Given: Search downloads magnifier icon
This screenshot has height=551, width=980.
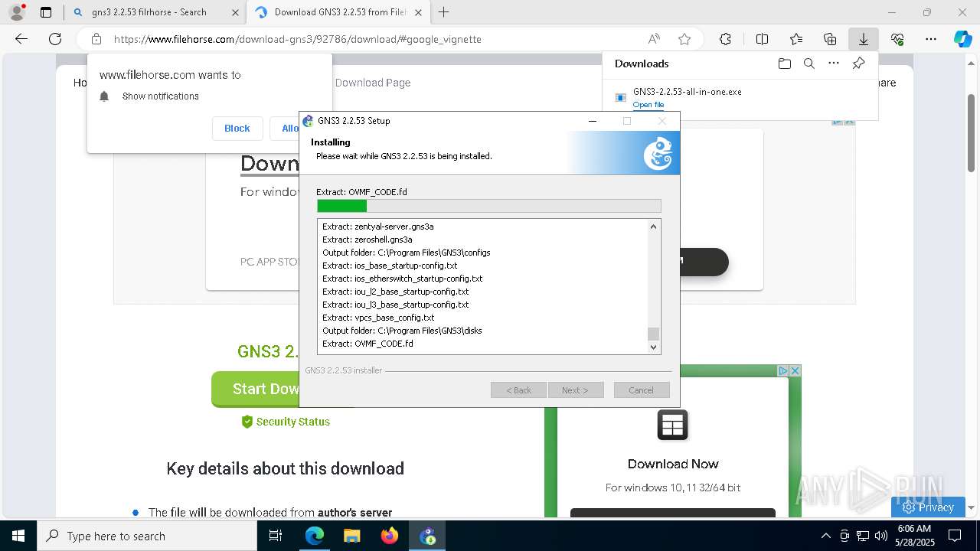Looking at the screenshot, I should click(808, 64).
